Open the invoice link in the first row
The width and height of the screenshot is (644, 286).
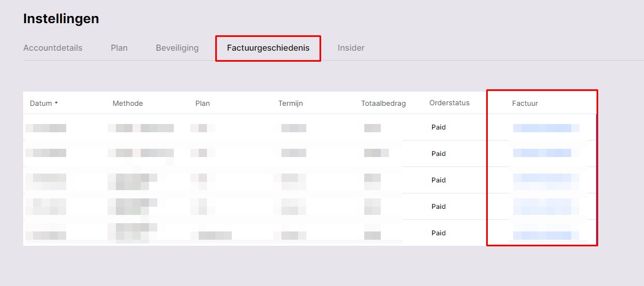tap(545, 128)
